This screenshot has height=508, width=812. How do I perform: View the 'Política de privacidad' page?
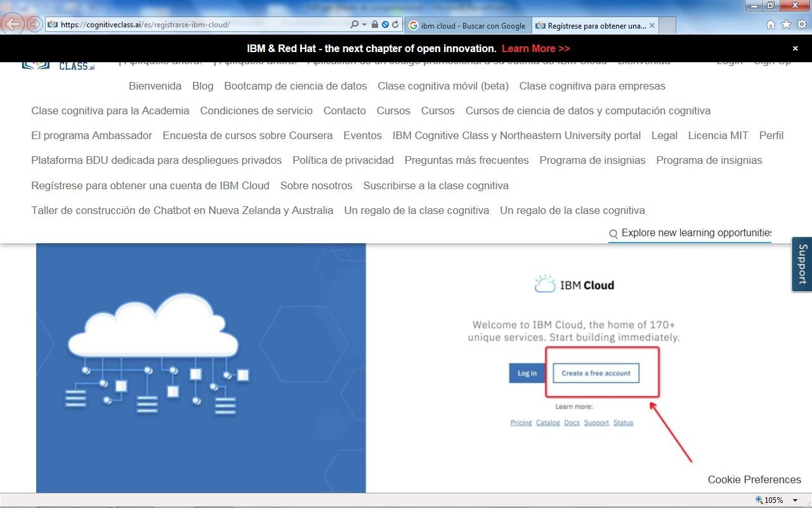coord(343,160)
